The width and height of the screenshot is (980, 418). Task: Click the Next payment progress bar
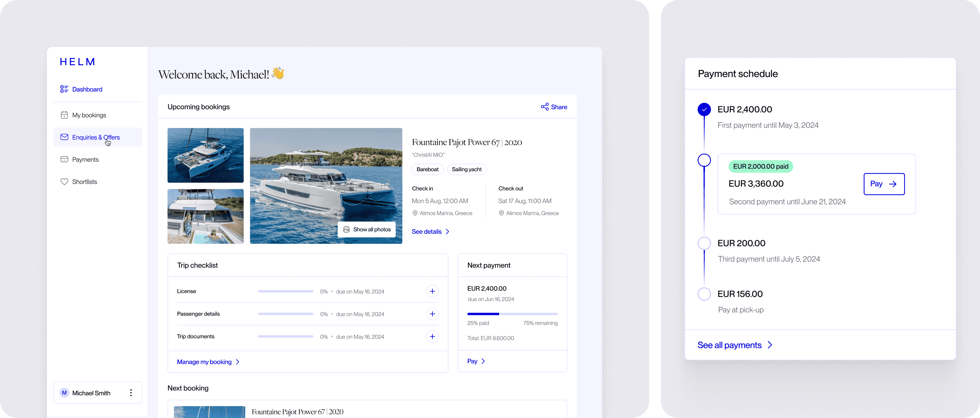pos(512,314)
